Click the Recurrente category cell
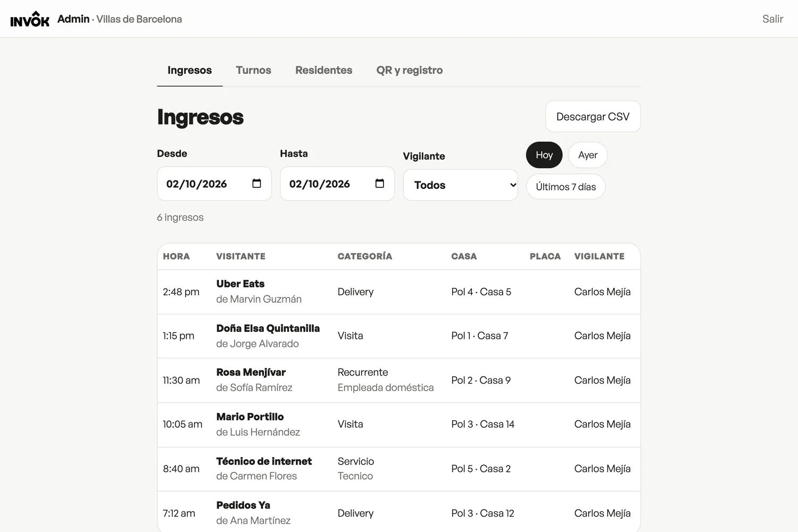 pos(363,372)
